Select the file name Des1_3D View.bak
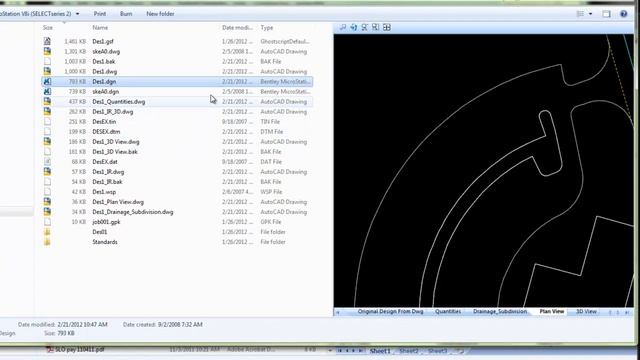Screen dimensions: 640x360 point(115,152)
